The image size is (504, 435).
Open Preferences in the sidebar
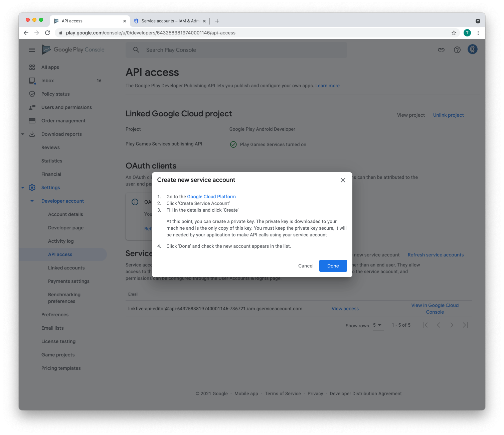point(55,315)
